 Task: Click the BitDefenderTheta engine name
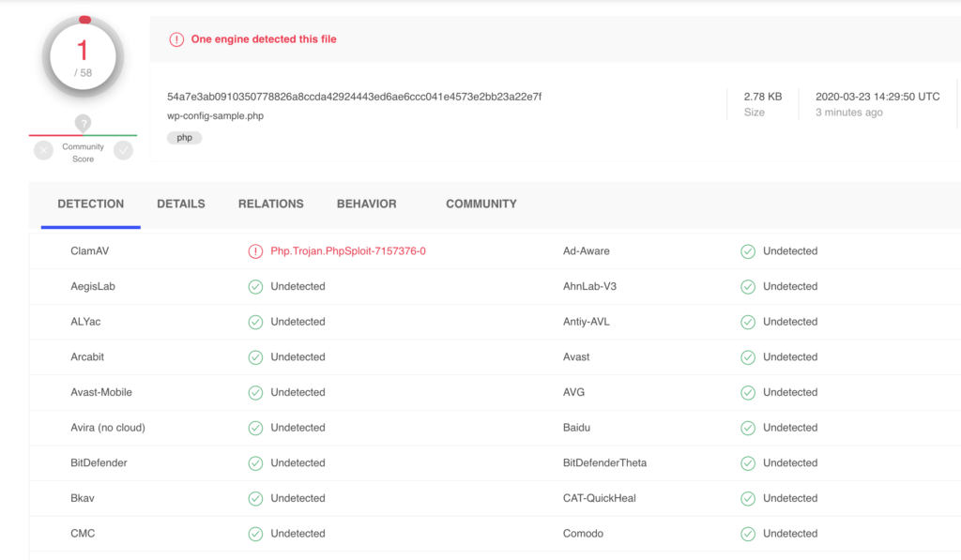[x=605, y=462]
